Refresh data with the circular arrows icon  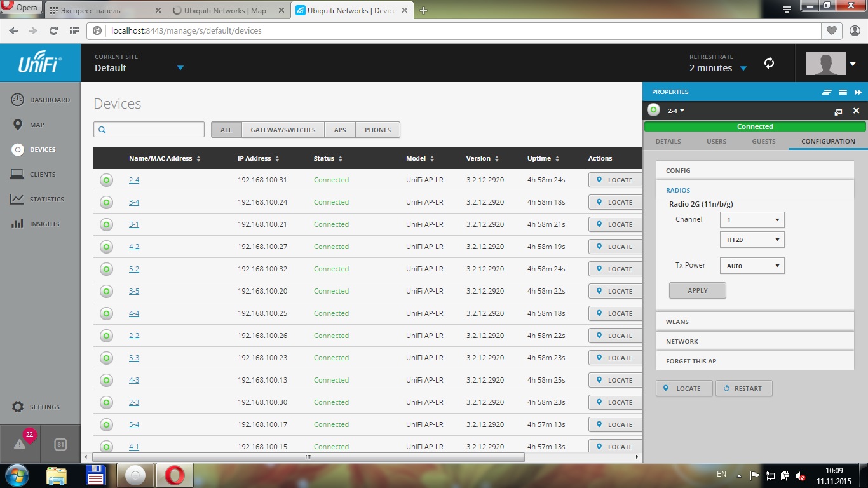tap(769, 63)
